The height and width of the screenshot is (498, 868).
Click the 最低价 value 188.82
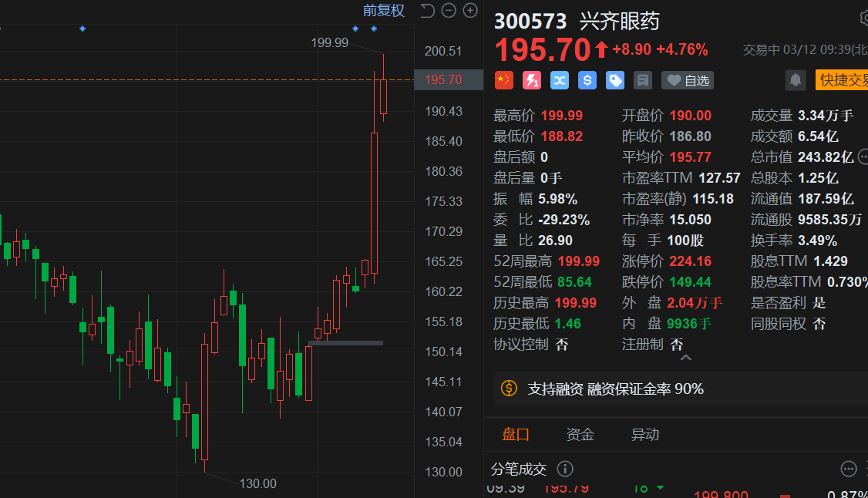point(561,136)
